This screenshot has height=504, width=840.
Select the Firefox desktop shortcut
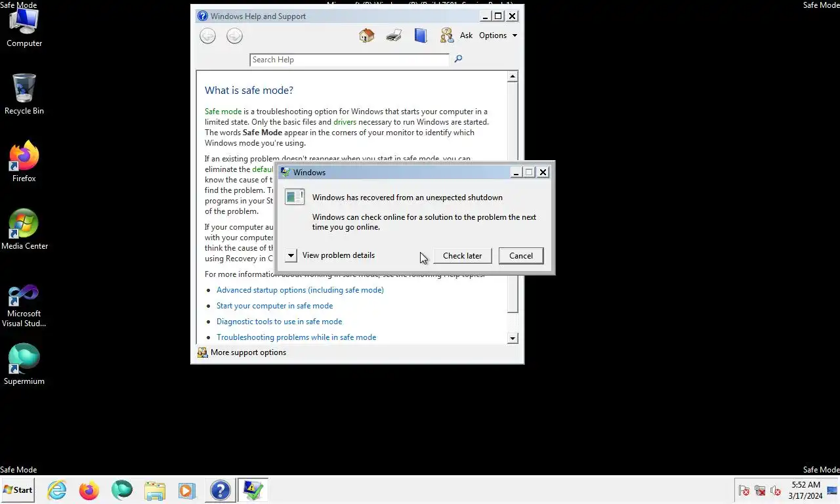[24, 161]
